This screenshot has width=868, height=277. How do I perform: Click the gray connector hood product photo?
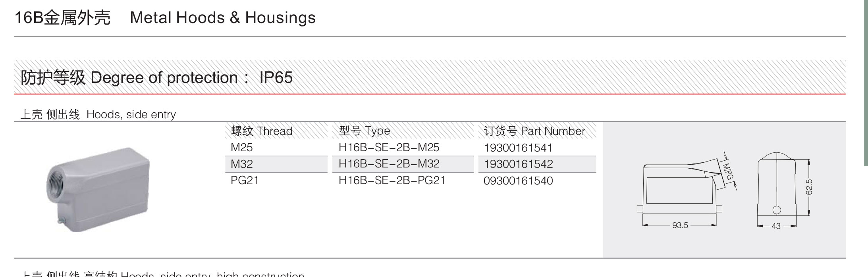[98, 190]
